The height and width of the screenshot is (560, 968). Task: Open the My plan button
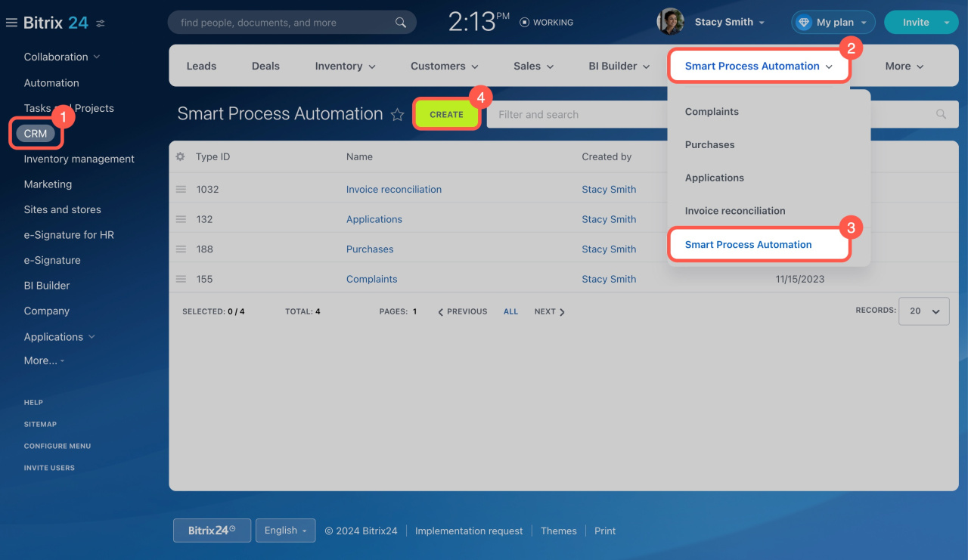[833, 23]
